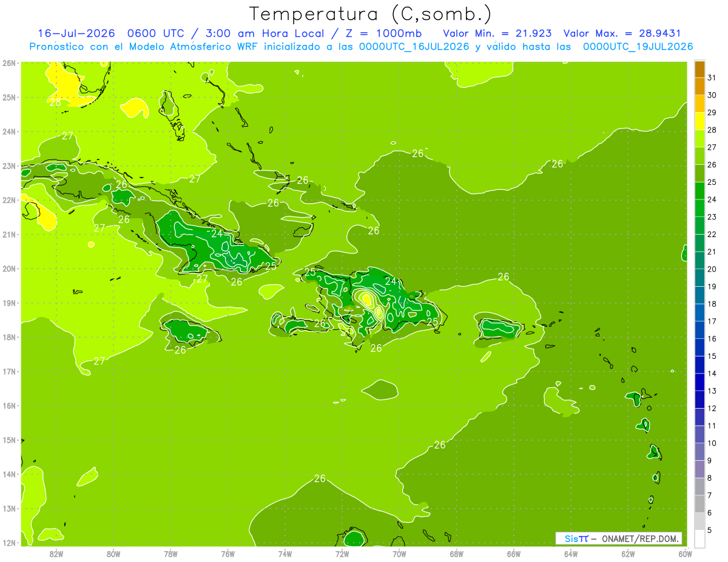Click legend scale label '5'

pyautogui.click(x=710, y=530)
